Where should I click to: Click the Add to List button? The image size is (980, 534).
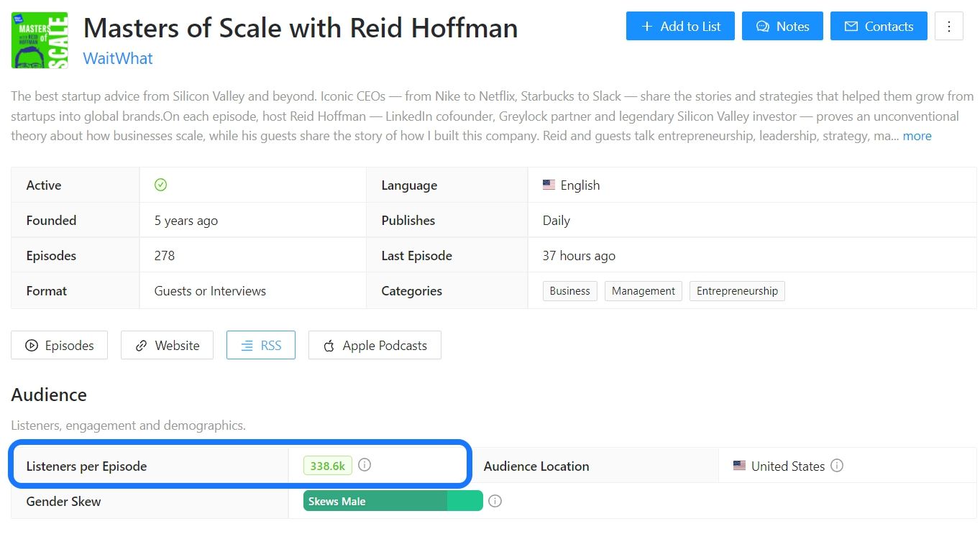tap(680, 27)
